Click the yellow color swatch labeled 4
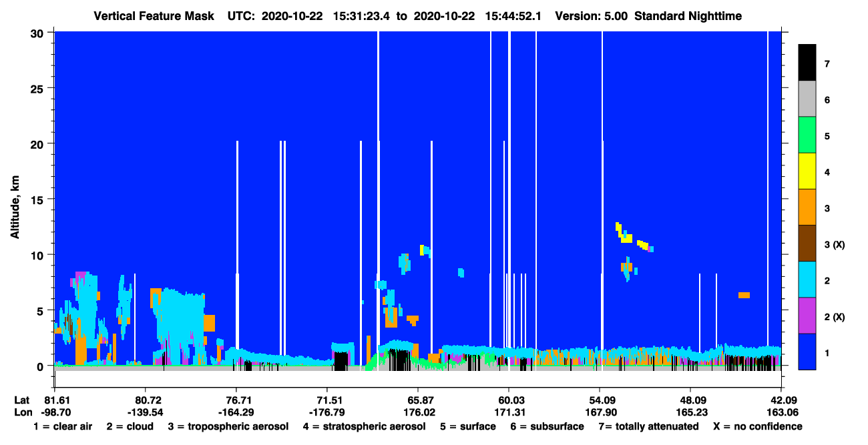Screen dimensions: 868x445 click(x=807, y=171)
